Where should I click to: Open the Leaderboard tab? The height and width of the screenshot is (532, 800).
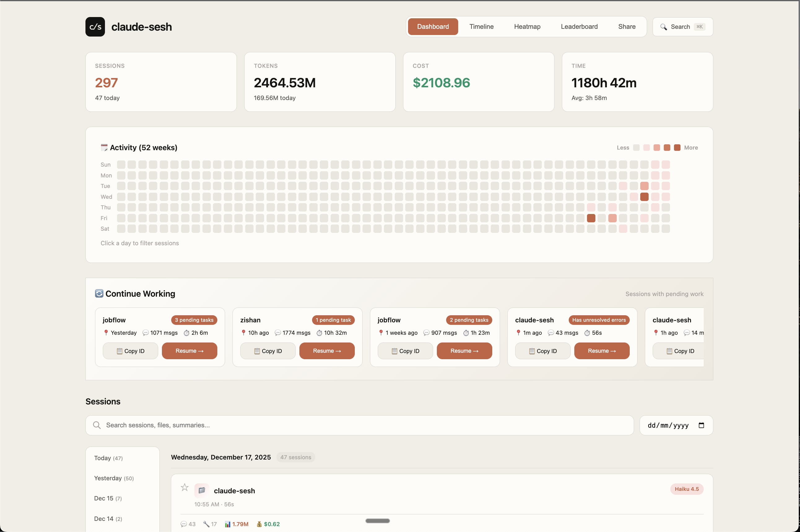tap(579, 27)
